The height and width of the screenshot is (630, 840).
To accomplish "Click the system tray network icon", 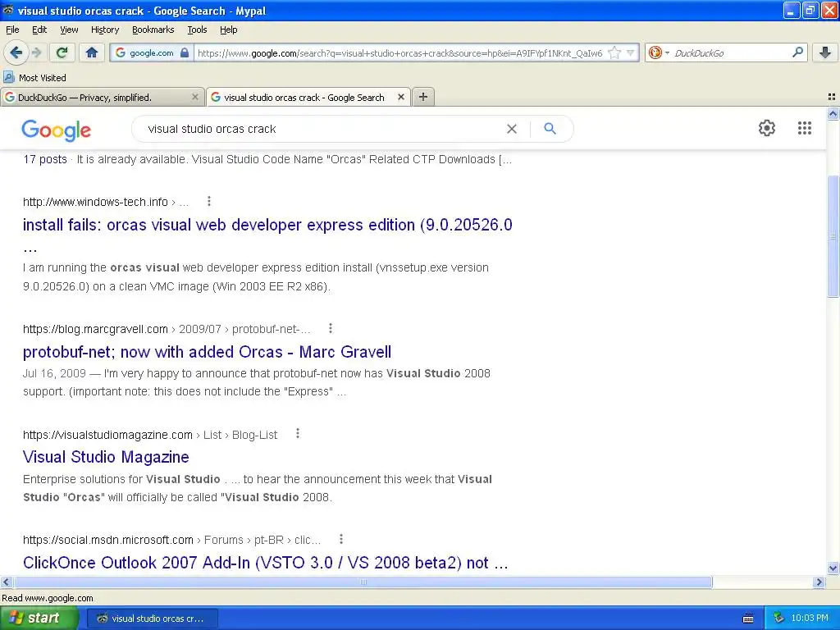I will [778, 619].
